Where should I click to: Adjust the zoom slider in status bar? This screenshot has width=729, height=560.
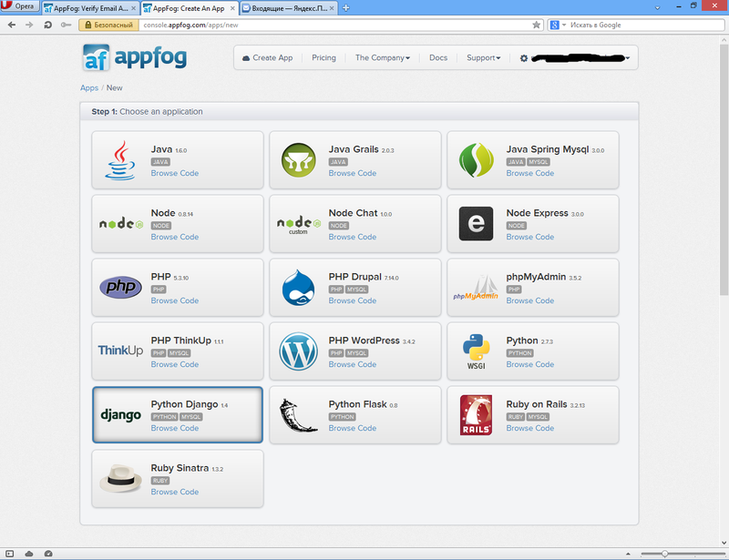665,554
